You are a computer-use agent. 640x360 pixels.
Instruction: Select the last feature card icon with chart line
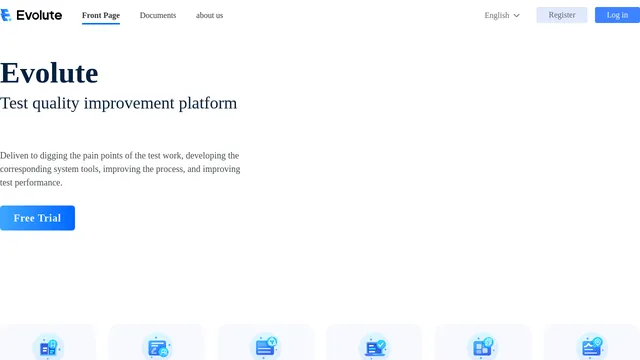[x=592, y=347]
